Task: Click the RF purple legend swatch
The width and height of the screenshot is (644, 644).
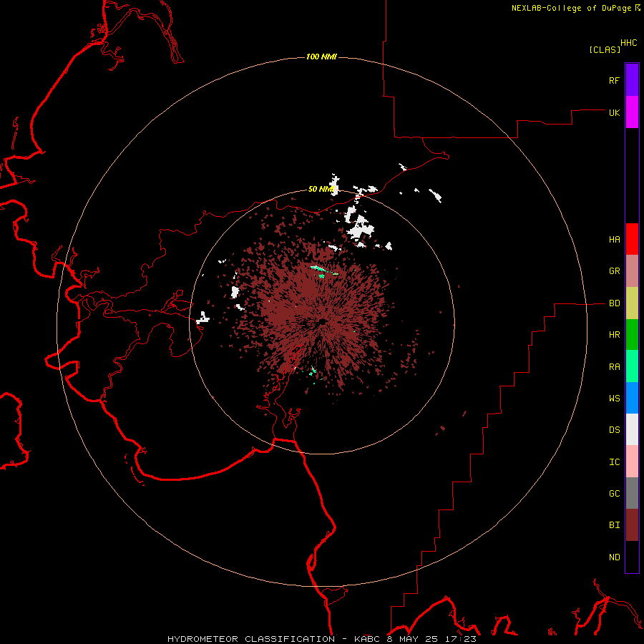Action: pos(632,80)
